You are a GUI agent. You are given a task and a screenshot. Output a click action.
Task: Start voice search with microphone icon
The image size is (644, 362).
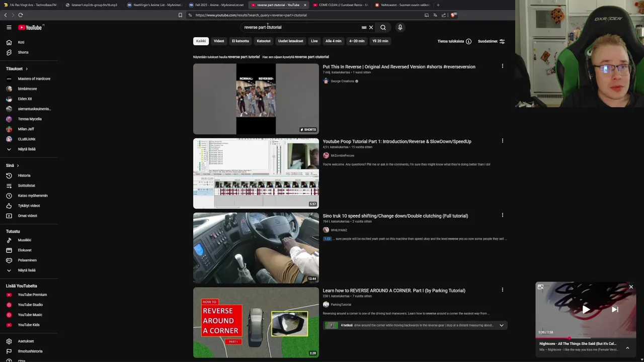coord(400,27)
